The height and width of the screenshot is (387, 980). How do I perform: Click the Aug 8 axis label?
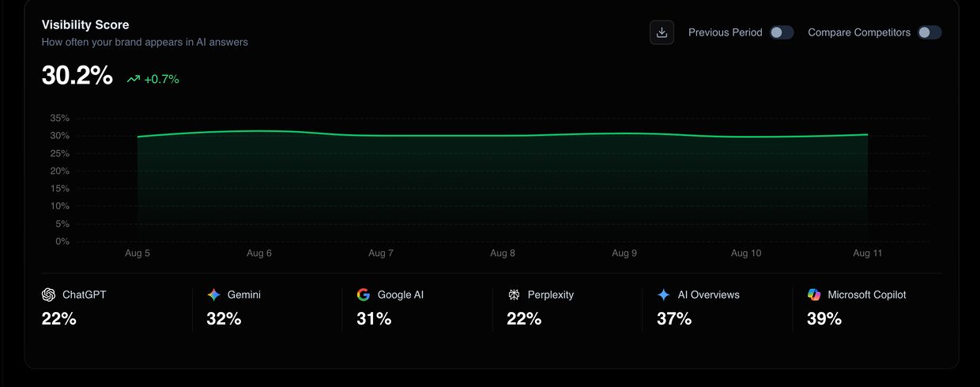pyautogui.click(x=503, y=254)
